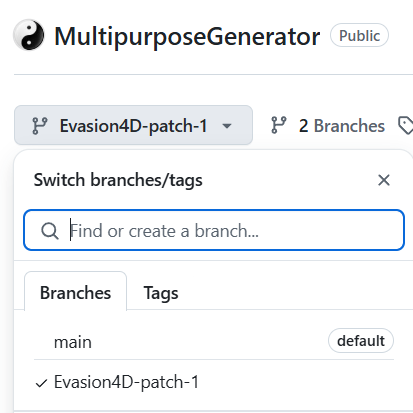Click the yin-yang repository owner avatar
Viewport: 413px width, 413px height.
point(29,35)
